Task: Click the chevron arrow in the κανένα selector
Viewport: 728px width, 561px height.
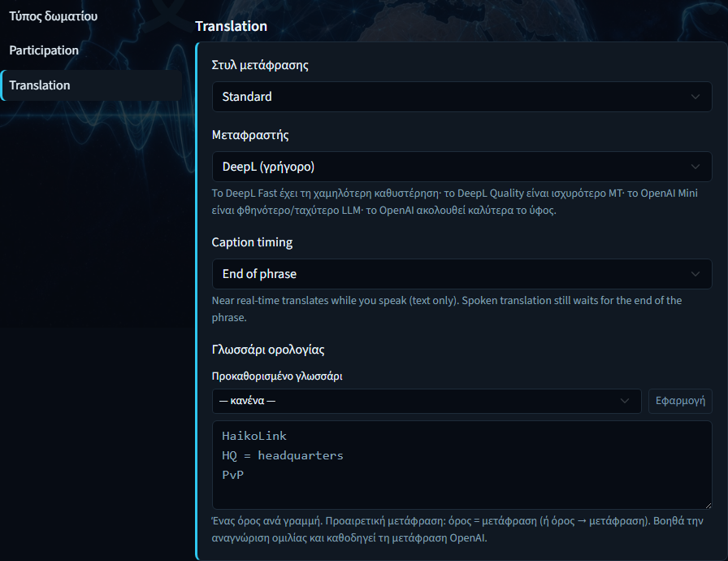Action: point(625,401)
